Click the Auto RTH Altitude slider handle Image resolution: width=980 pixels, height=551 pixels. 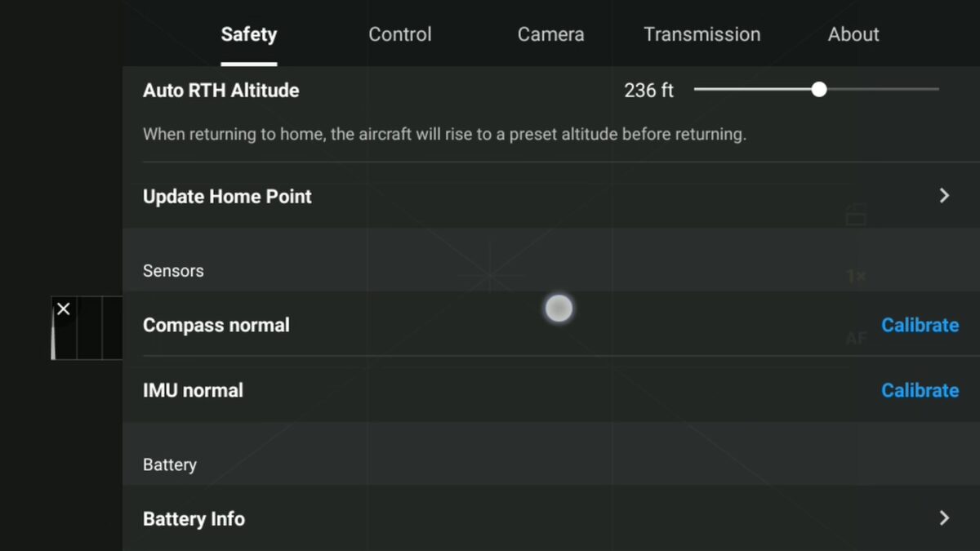pos(819,90)
